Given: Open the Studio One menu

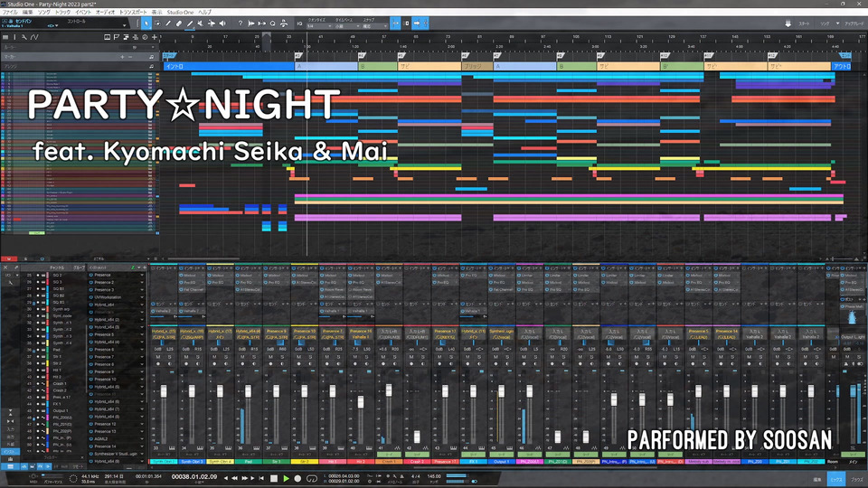Looking at the screenshot, I should point(181,12).
